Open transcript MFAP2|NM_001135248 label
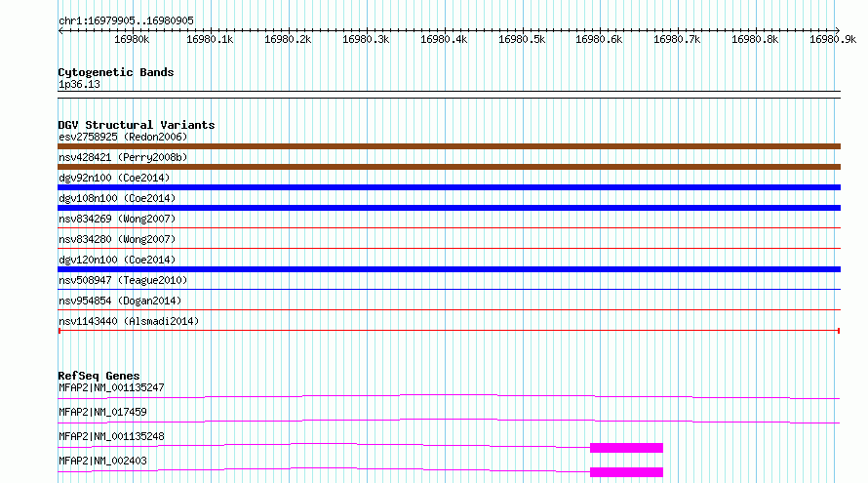 click(x=111, y=436)
